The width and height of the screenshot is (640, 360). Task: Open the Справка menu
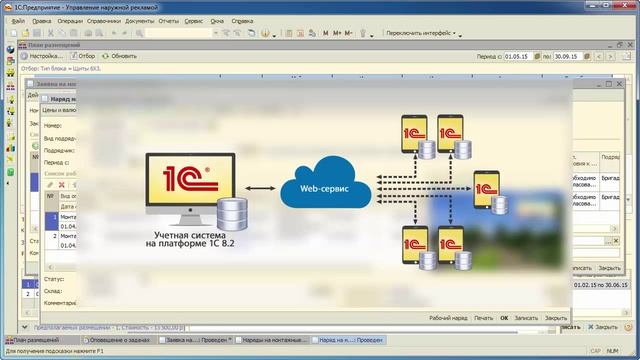coord(242,21)
